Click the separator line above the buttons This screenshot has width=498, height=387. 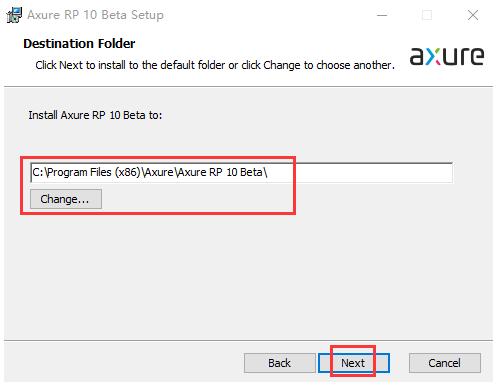click(248, 341)
